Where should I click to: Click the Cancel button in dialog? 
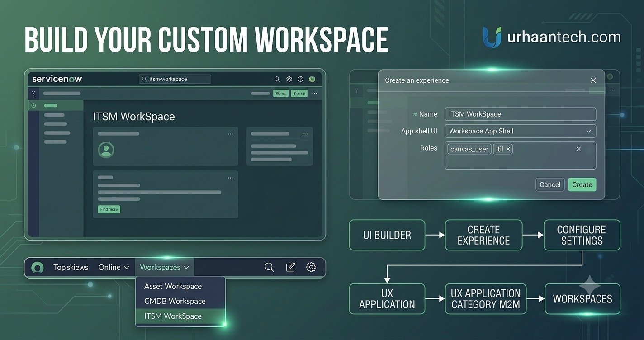coord(550,184)
